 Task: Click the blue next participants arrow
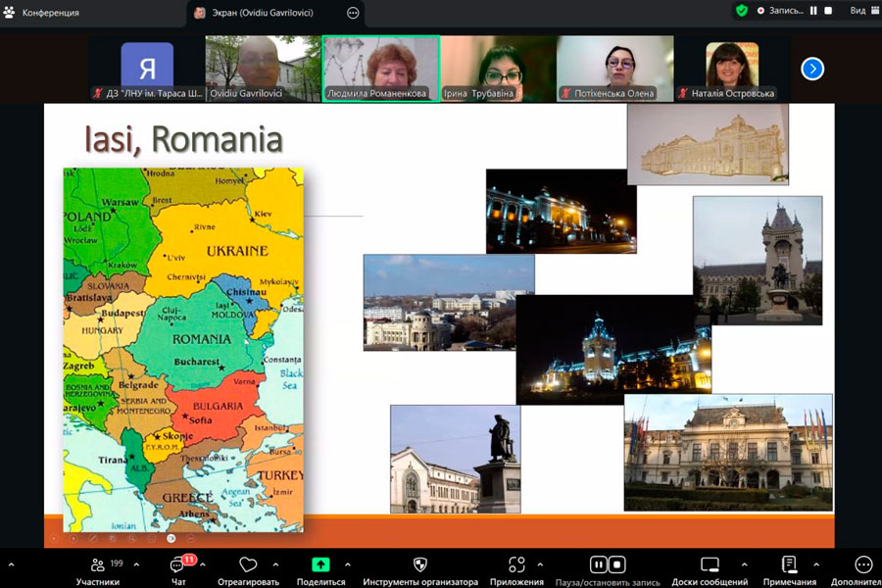812,69
